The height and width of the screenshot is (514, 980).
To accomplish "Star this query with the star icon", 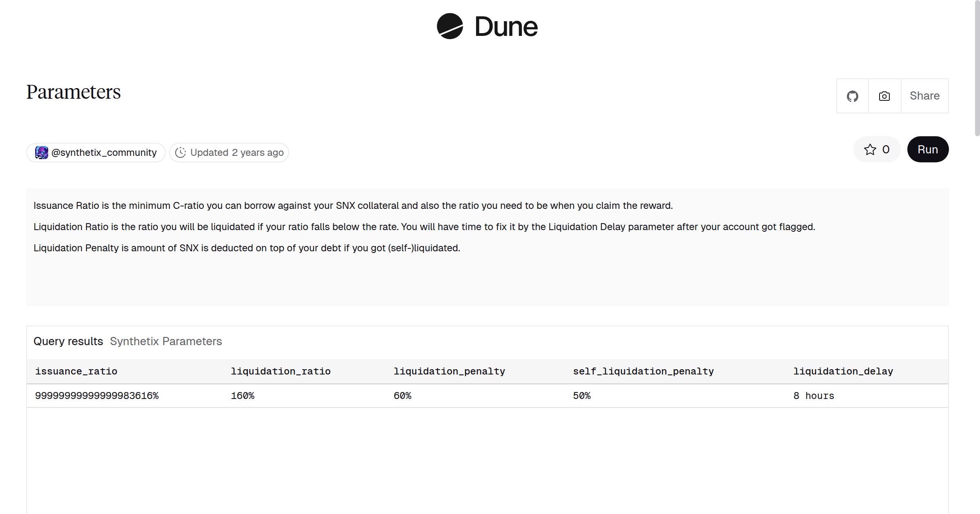I will pyautogui.click(x=870, y=150).
